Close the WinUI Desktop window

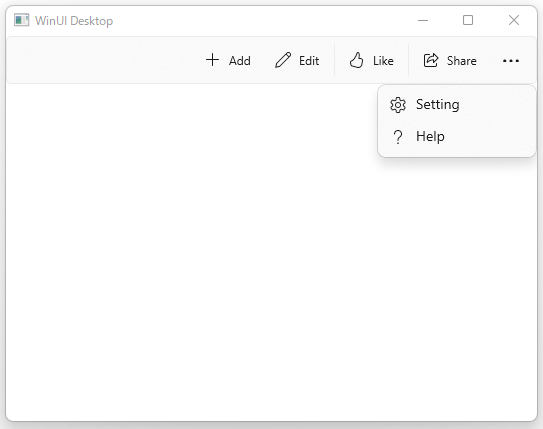[514, 20]
